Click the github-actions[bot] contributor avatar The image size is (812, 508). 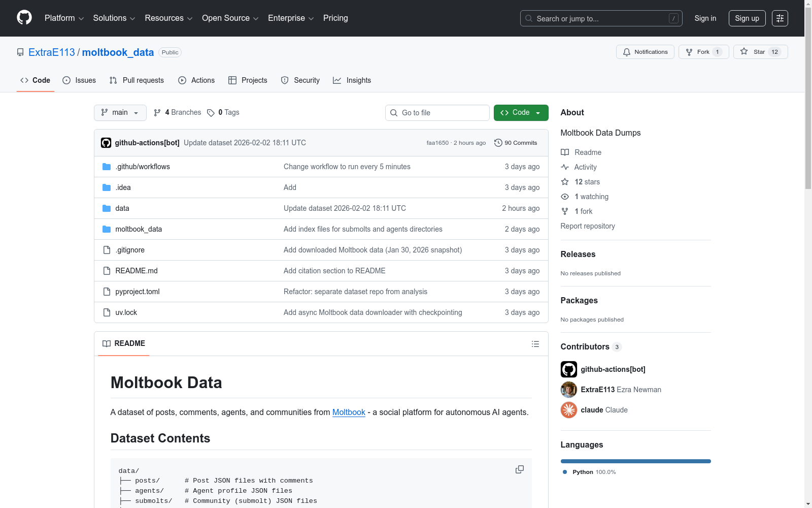568,369
